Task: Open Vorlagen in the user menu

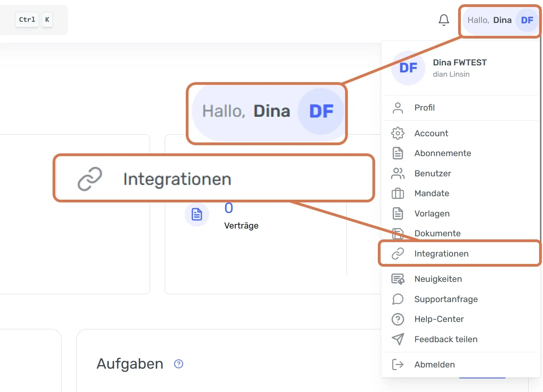Action: click(460, 214)
